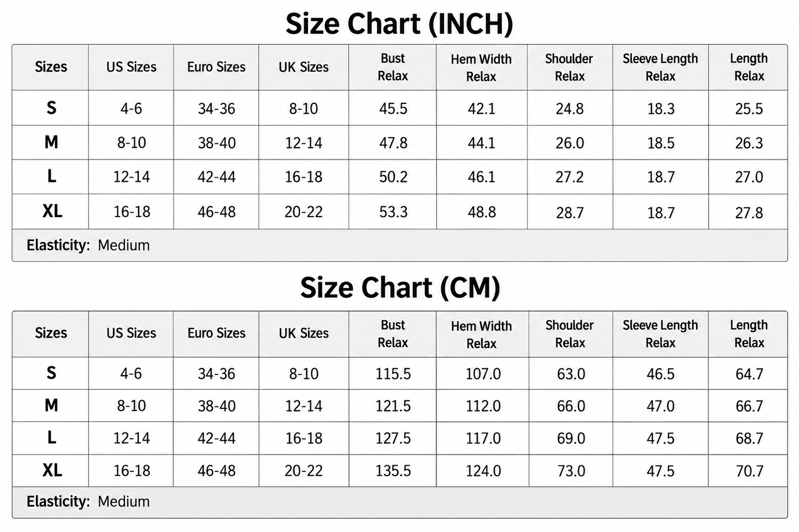This screenshot has width=799, height=532.
Task: Click the Size Chart (CM) title
Action: pyautogui.click(x=400, y=288)
